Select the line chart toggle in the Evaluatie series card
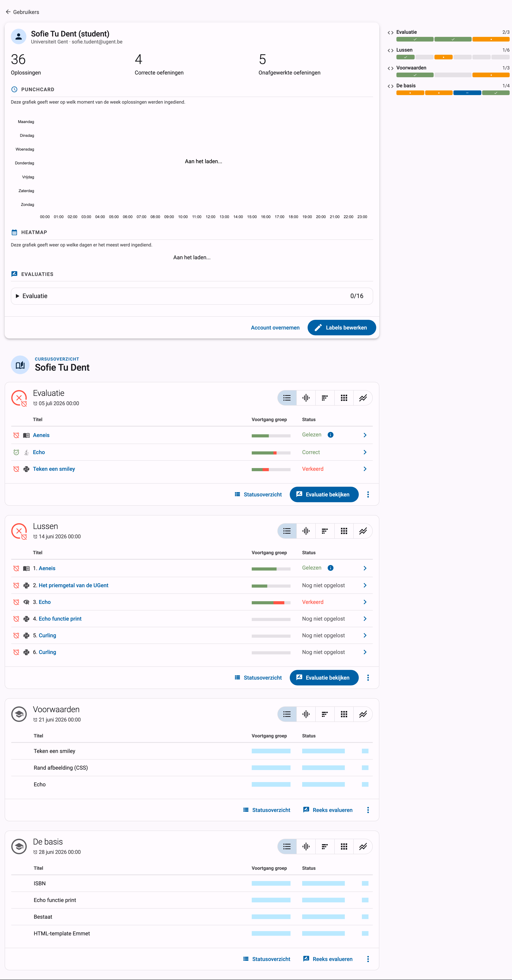Screen dimensions: 512x980 pyautogui.click(x=363, y=398)
